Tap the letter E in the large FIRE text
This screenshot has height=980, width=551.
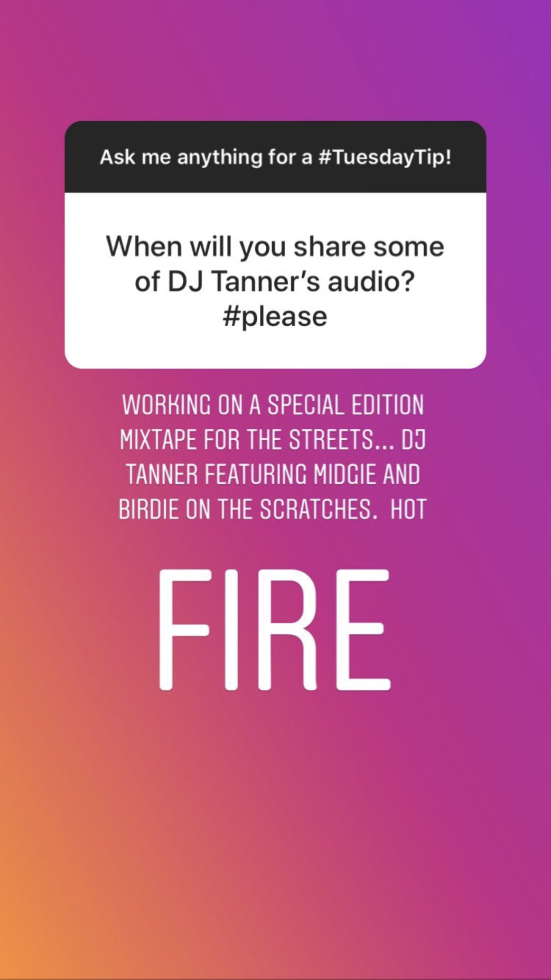[x=363, y=629]
